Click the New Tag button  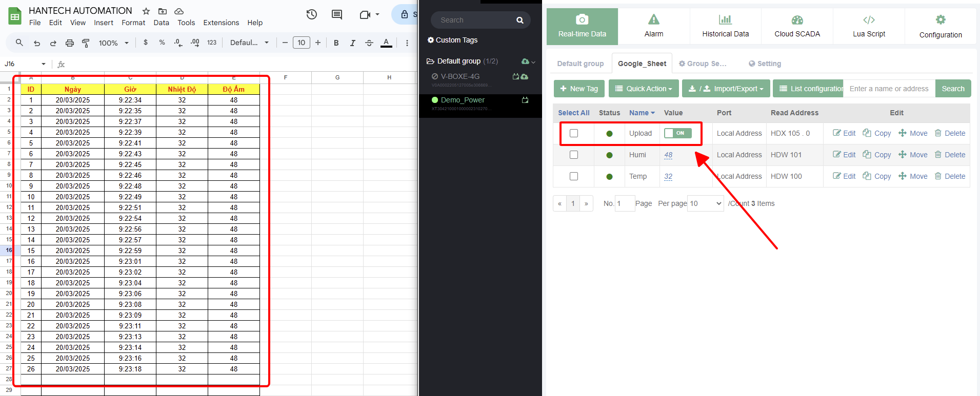click(579, 89)
